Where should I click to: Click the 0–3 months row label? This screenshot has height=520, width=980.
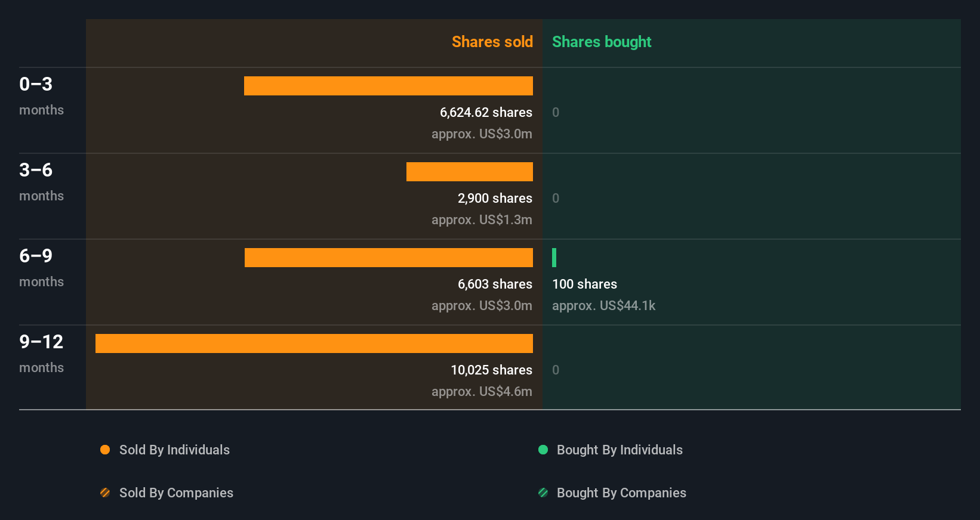click(x=41, y=96)
